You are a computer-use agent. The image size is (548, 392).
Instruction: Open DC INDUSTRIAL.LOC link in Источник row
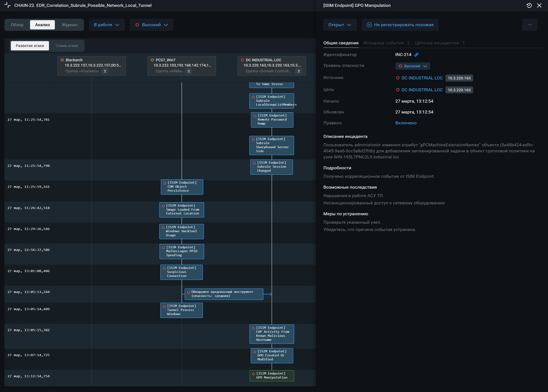pos(422,78)
